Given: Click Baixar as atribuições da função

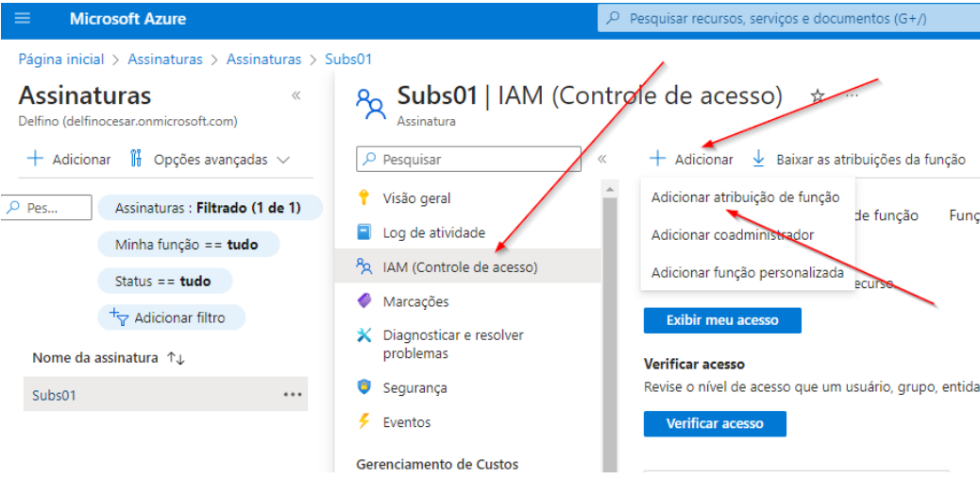Looking at the screenshot, I should (858, 159).
